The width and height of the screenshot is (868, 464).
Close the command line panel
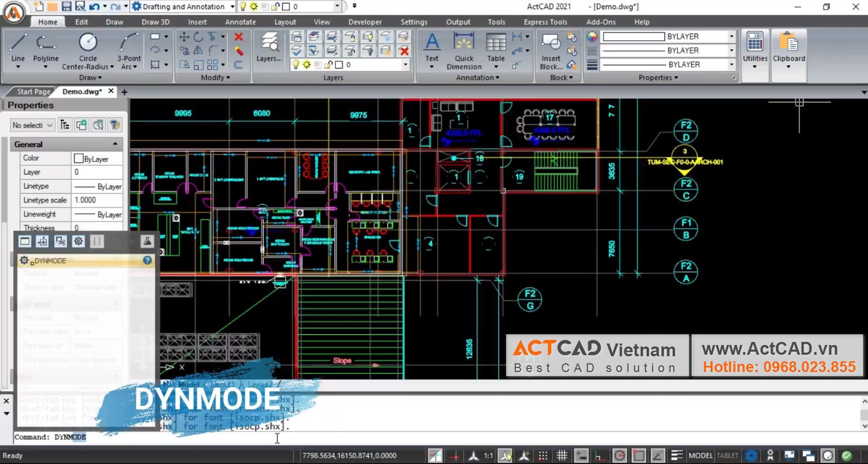coord(7,401)
